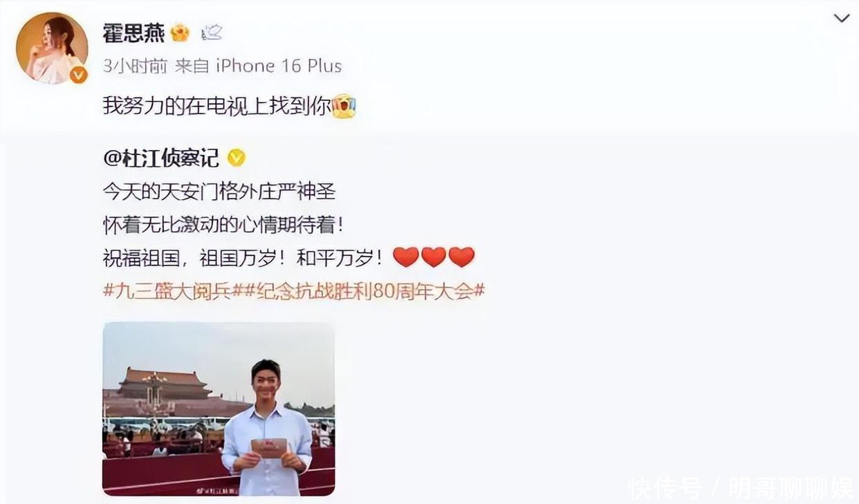Click the post text 我努力的在电视上找到你

point(216,106)
